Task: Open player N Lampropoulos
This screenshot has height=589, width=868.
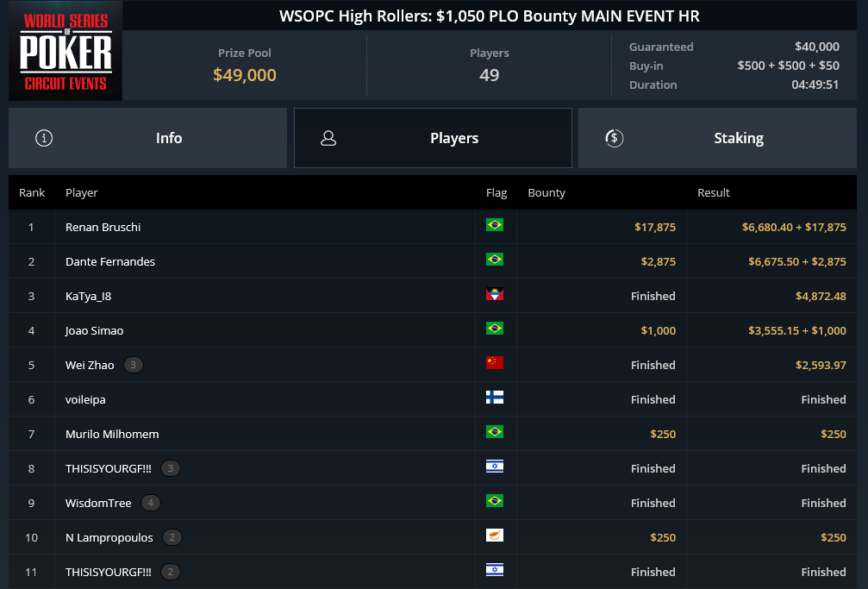Action: click(109, 537)
